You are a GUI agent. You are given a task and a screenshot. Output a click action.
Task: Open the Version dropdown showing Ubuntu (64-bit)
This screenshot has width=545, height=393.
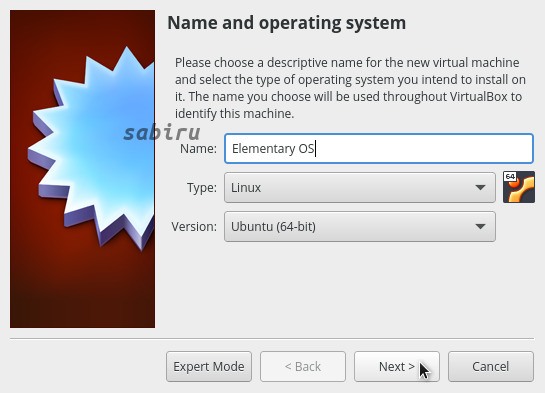(360, 227)
